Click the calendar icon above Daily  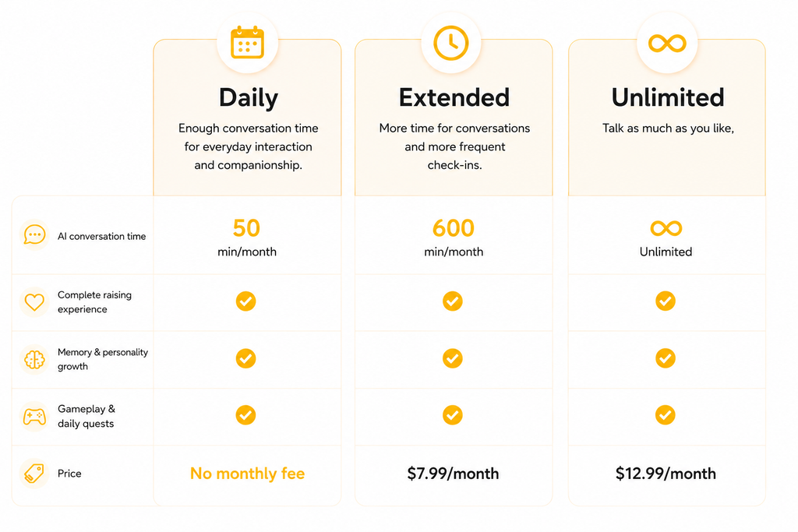(247, 43)
